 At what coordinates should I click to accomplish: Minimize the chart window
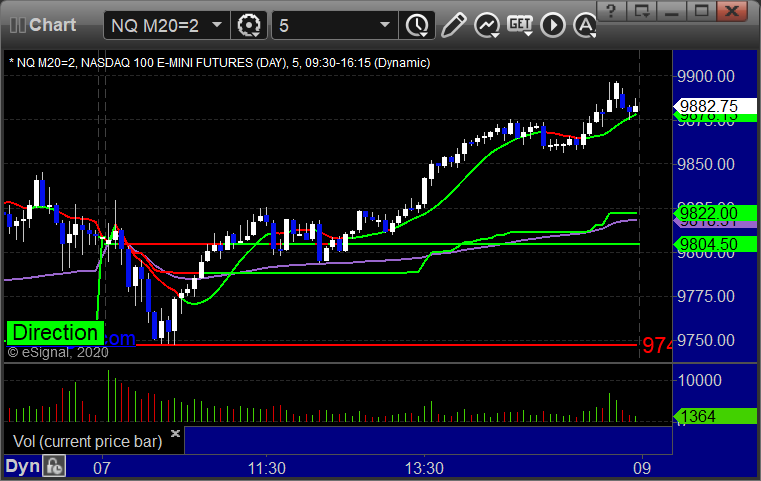click(672, 11)
